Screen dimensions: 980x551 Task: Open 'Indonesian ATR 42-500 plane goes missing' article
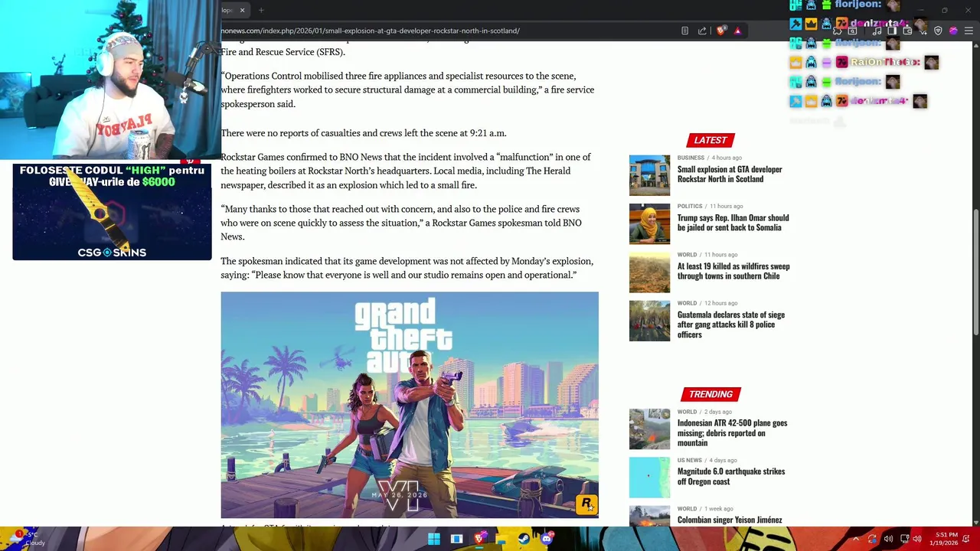[x=732, y=432]
